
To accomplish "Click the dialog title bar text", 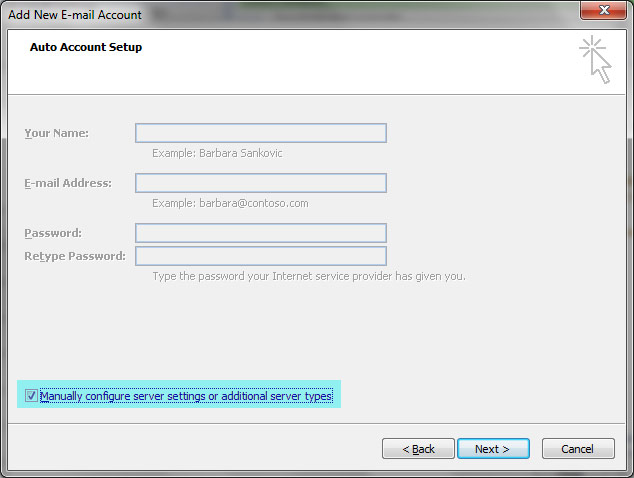I will (76, 14).
